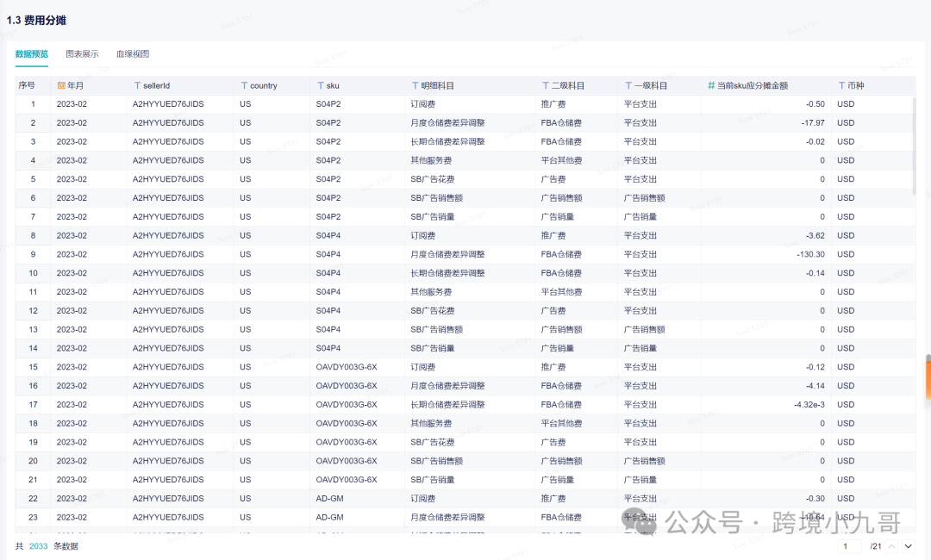Screen dimensions: 931x560
Task: Click the date type icon beside 年月
Action: [61, 86]
